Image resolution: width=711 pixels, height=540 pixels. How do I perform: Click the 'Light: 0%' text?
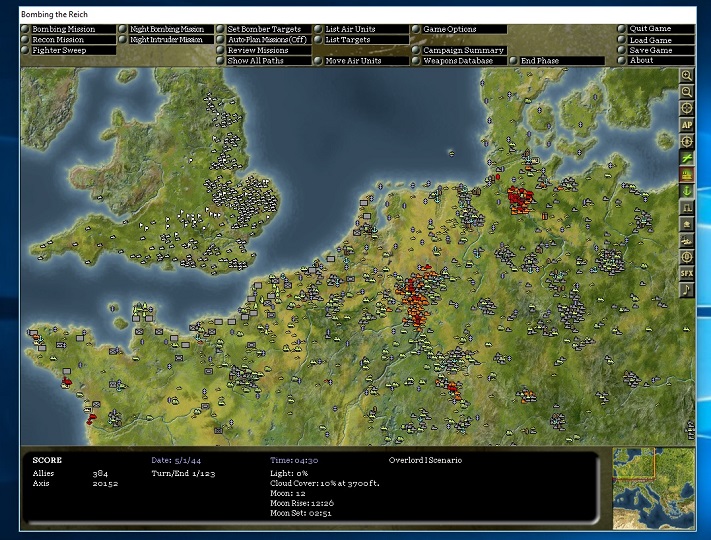coord(289,473)
